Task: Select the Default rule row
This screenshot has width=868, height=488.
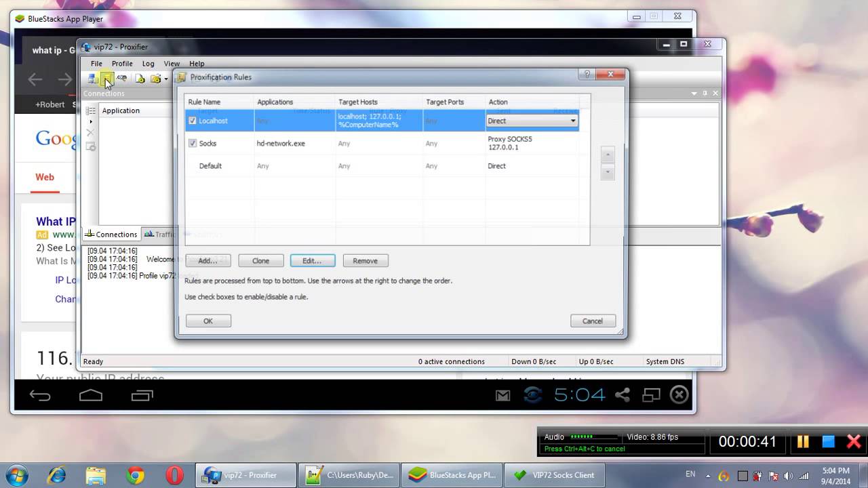Action: point(382,166)
